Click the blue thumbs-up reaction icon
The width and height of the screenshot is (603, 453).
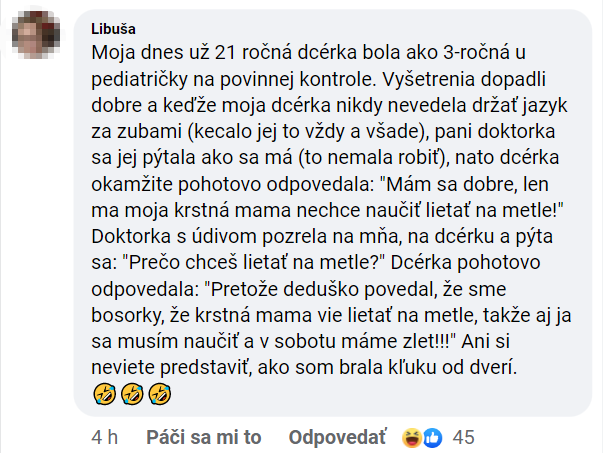coord(432,437)
